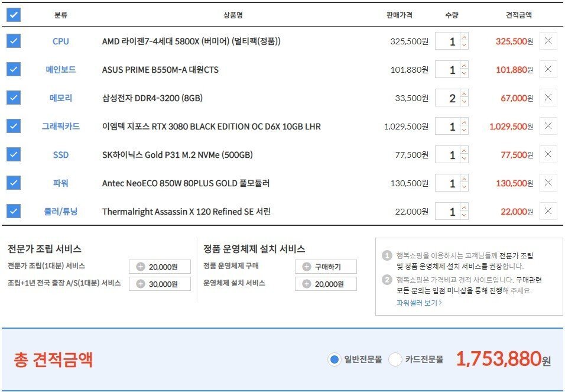Increase CPU quantity with the up arrow

(464, 37)
